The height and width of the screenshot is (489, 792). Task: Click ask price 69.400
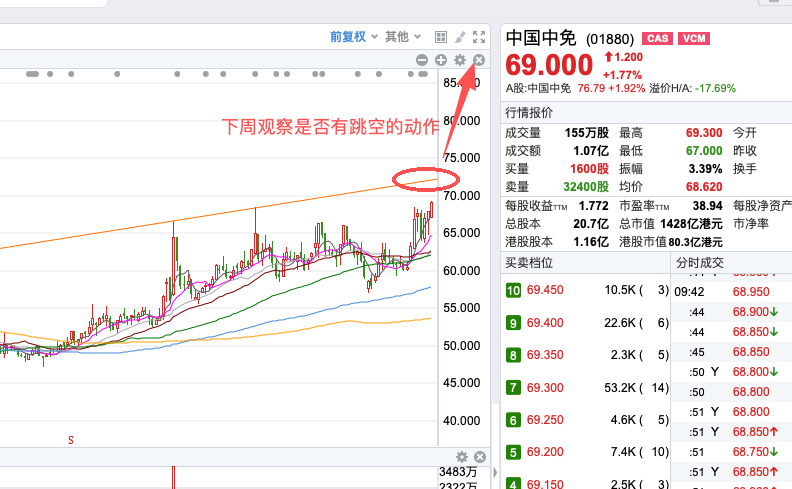coord(545,323)
